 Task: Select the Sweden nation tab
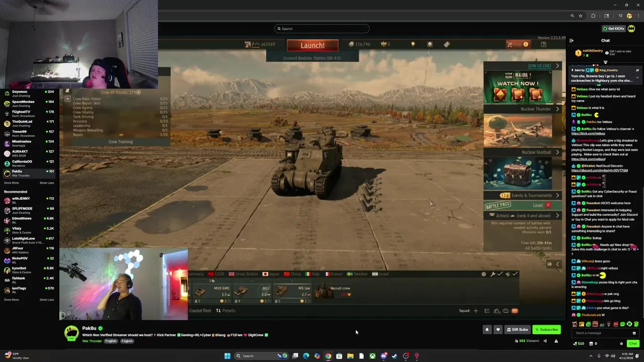pyautogui.click(x=357, y=274)
